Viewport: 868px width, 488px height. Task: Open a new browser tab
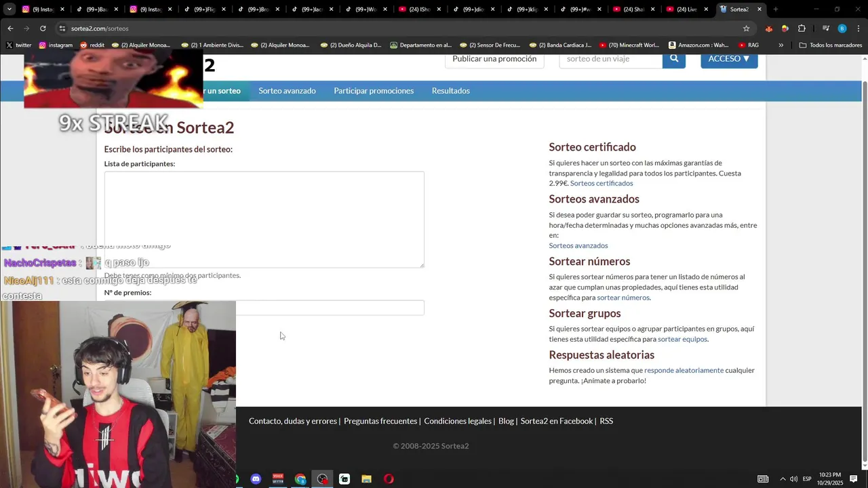pos(775,9)
